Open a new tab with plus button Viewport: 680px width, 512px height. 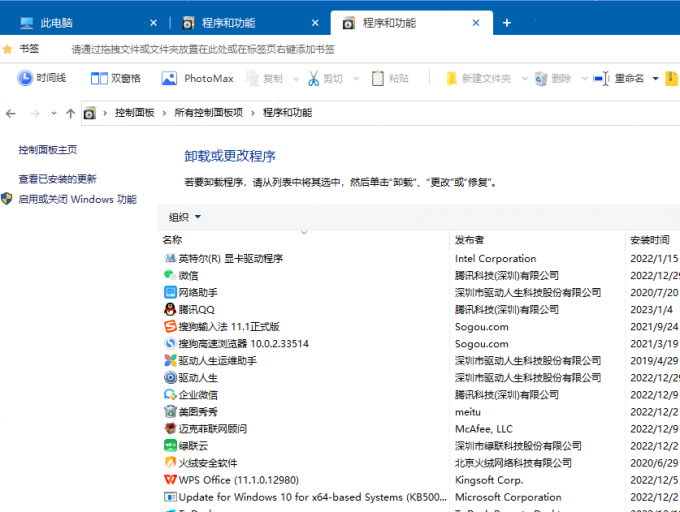[507, 22]
